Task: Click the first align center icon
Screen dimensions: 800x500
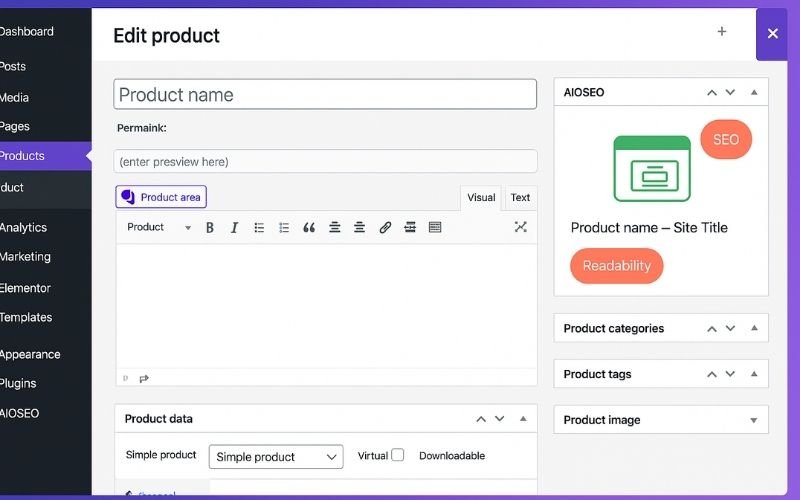Action: (334, 228)
